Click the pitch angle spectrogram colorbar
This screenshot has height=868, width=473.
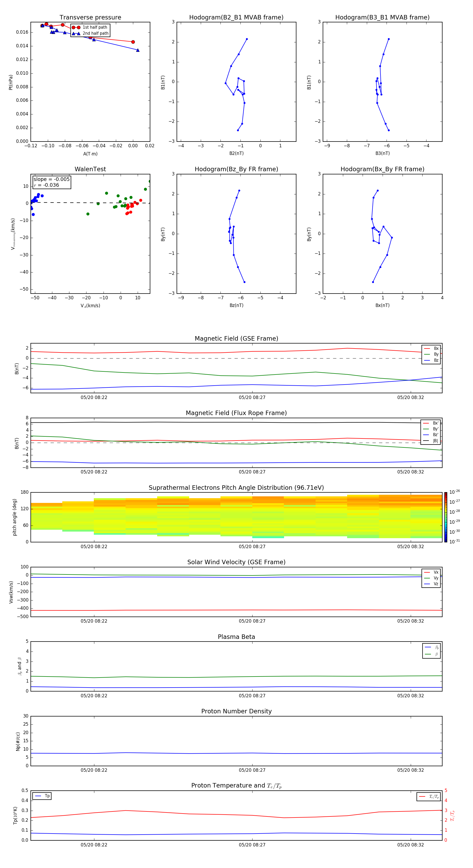446,517
